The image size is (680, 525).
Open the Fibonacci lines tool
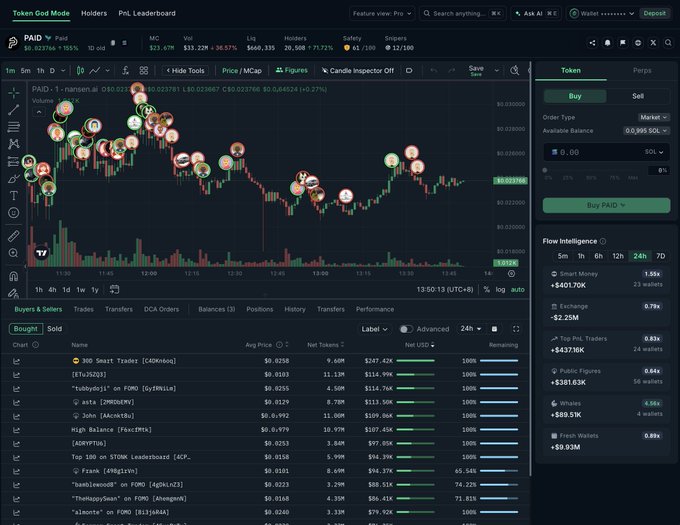tap(13, 127)
